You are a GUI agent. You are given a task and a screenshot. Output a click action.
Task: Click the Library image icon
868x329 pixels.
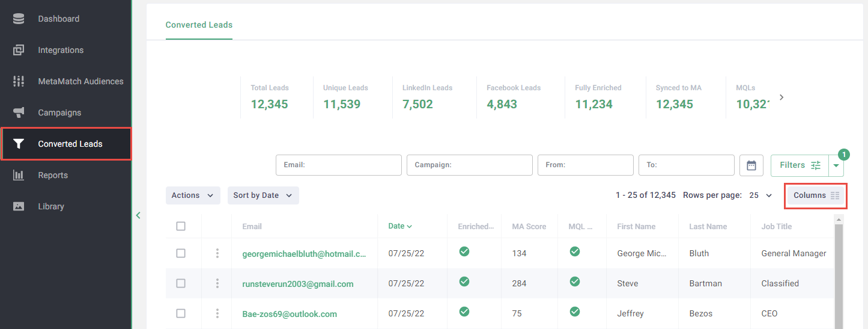tap(19, 206)
